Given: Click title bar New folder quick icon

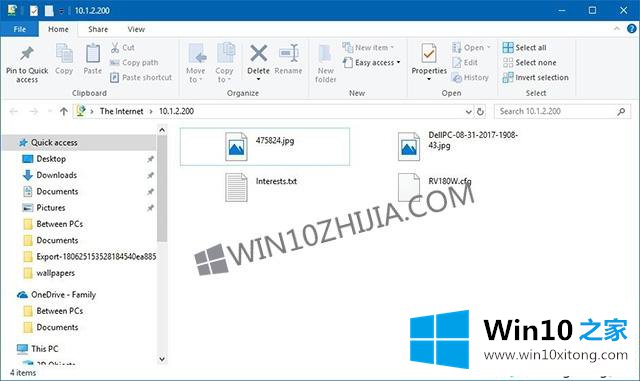Looking at the screenshot, I should click(x=49, y=11).
